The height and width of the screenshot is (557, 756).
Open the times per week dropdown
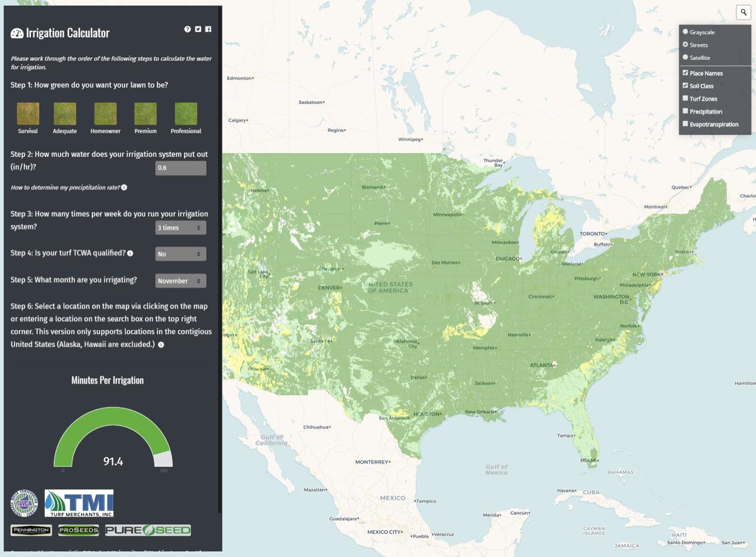coord(181,227)
